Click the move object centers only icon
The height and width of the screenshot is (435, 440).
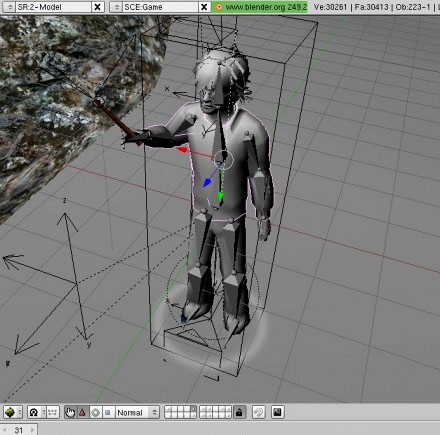[x=53, y=413]
